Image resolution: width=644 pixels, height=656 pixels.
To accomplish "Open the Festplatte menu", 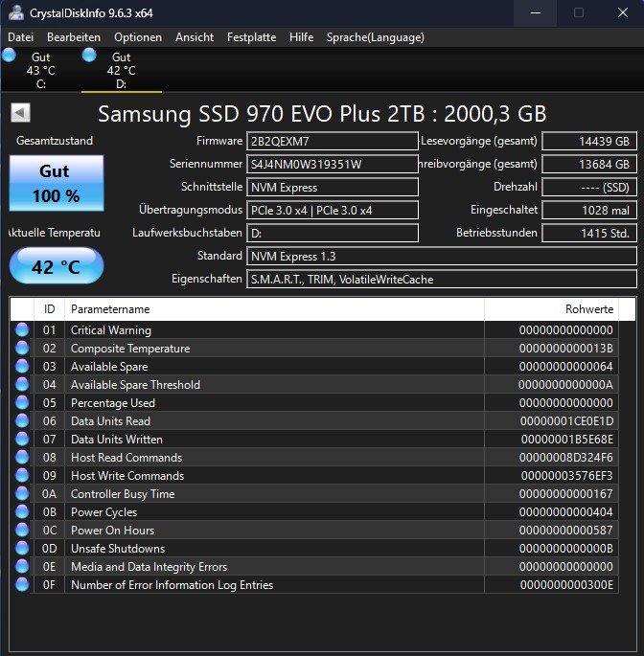I will 251,37.
